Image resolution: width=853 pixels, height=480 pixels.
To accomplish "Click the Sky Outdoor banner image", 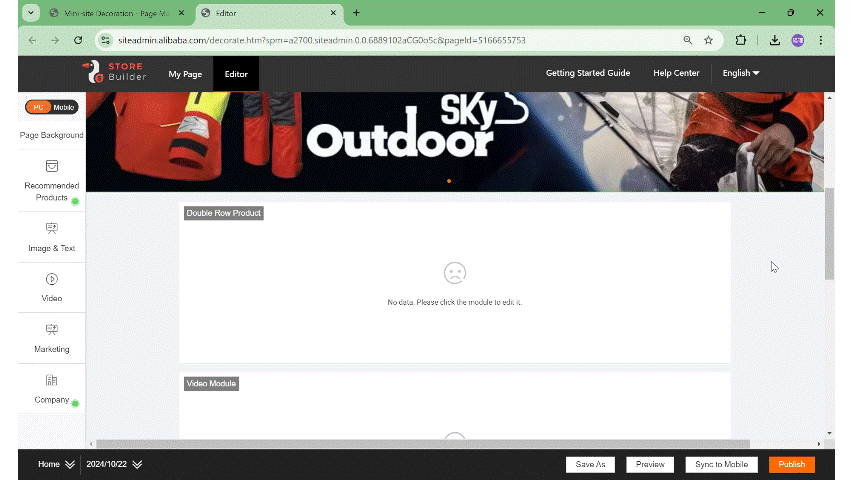I will pos(455,141).
